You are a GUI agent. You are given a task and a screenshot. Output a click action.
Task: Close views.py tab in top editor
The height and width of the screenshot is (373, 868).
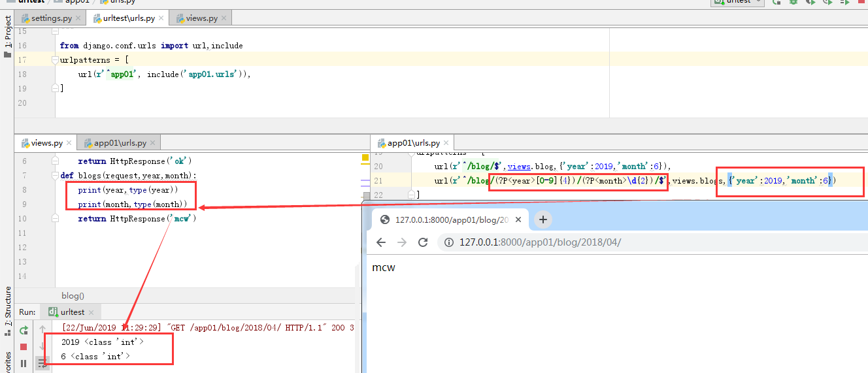(224, 18)
